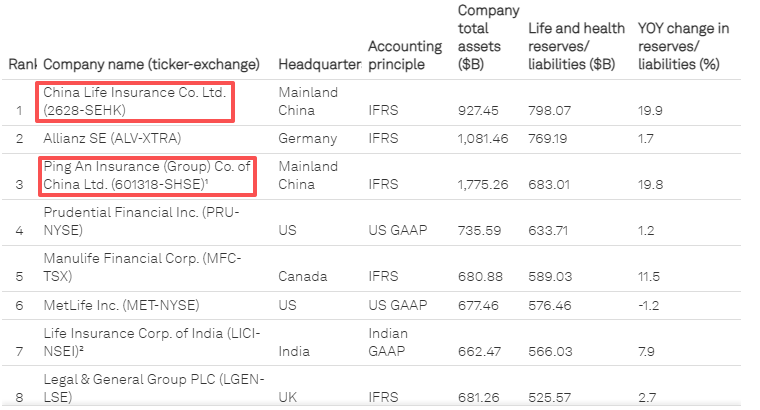Click the "Rank" column header
The image size is (760, 410).
pyautogui.click(x=22, y=64)
